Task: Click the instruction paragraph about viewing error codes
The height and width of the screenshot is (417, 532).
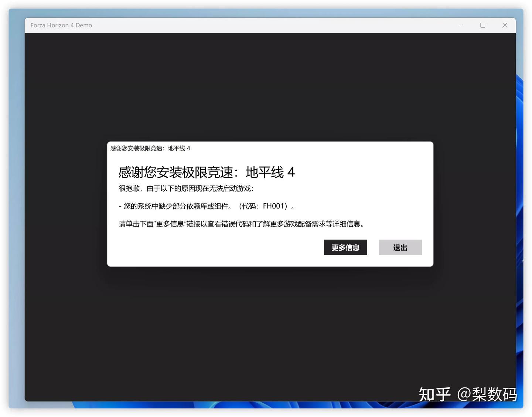Action: 241,224
